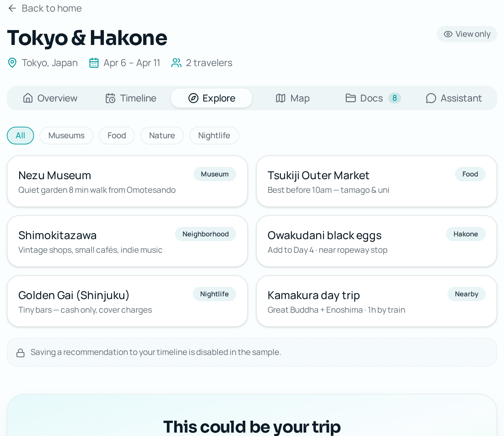Image resolution: width=504 pixels, height=436 pixels.
Task: Click the folded map icon
Action: click(x=281, y=98)
